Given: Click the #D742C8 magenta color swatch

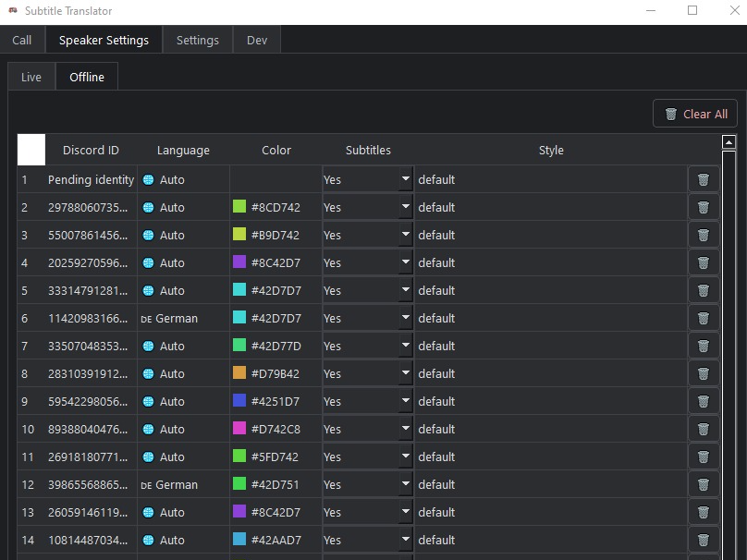Looking at the screenshot, I should point(239,428).
